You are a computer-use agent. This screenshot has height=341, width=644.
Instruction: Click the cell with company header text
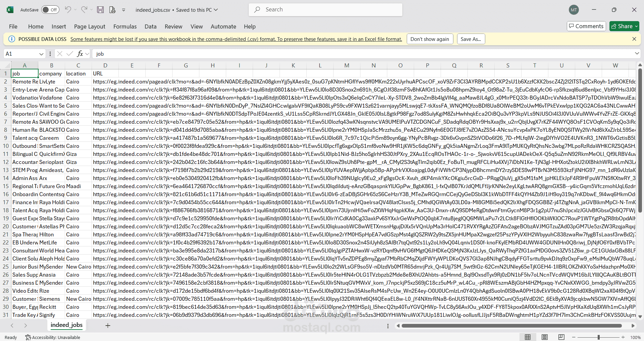[x=51, y=73]
